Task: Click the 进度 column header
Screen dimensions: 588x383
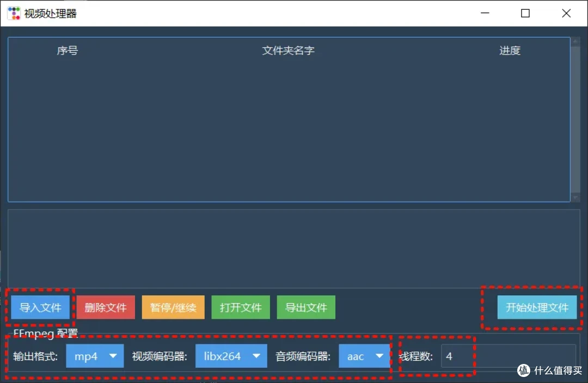Action: click(510, 51)
